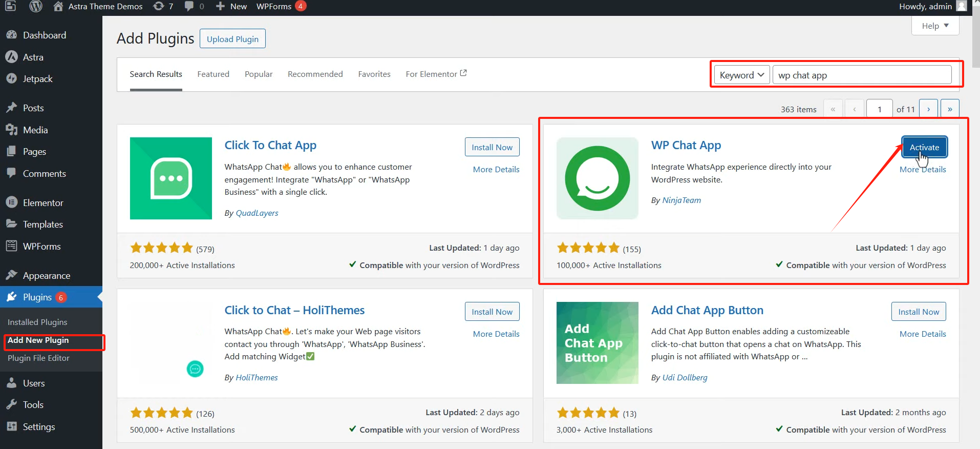Open the Astra menu in sidebar
Image resolution: width=980 pixels, height=449 pixels.
click(33, 57)
